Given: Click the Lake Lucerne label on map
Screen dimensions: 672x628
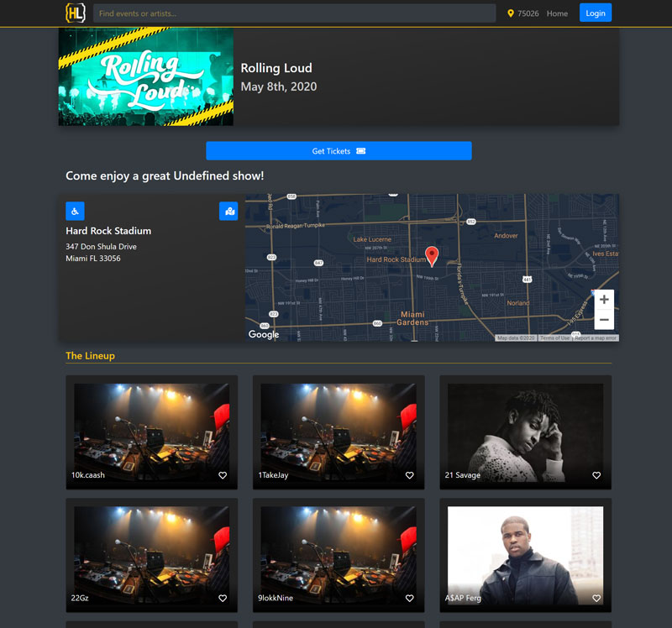Looking at the screenshot, I should [372, 239].
